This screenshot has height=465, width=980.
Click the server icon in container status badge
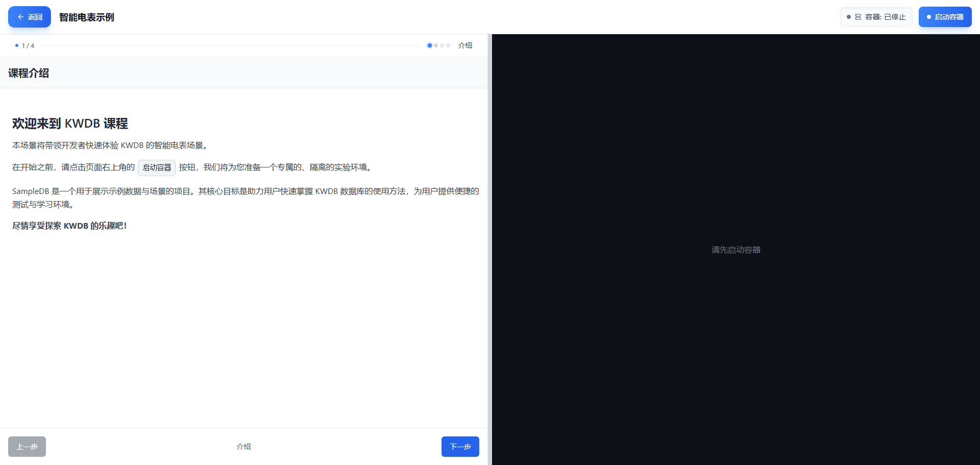click(858, 17)
